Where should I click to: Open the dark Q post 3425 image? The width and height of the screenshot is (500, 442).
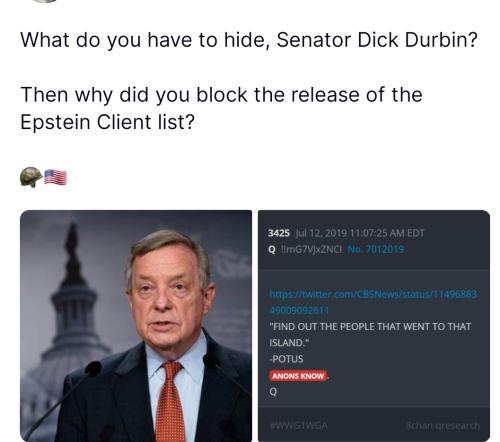pos(374,326)
